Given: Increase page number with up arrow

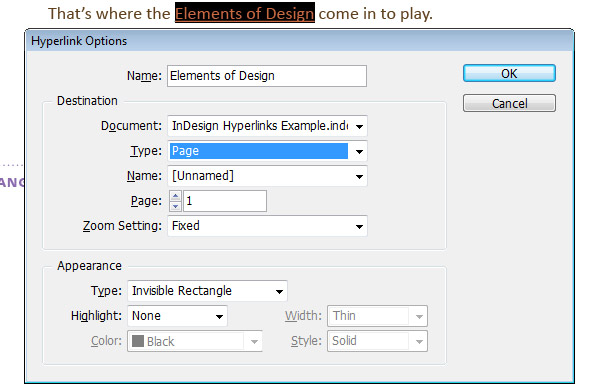Looking at the screenshot, I should tap(175, 196).
